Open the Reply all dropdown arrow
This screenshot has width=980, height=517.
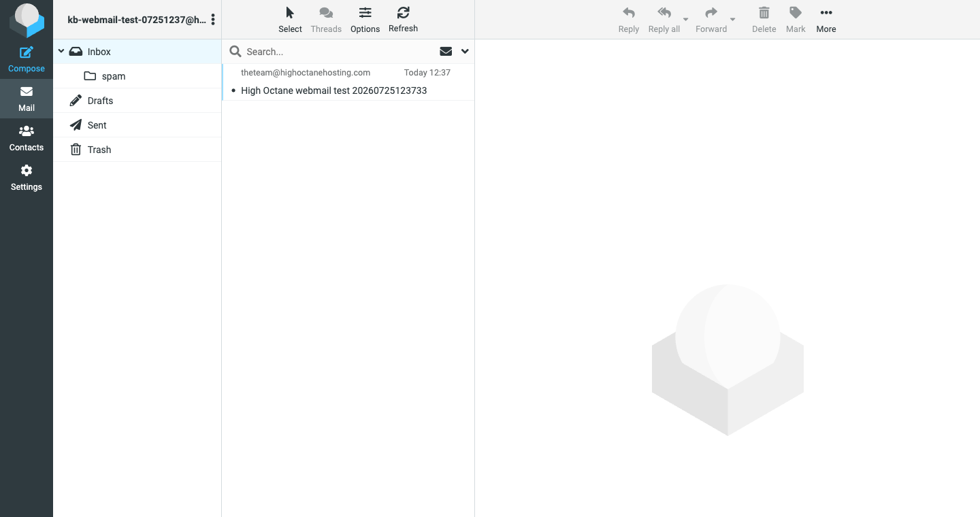pos(686,20)
